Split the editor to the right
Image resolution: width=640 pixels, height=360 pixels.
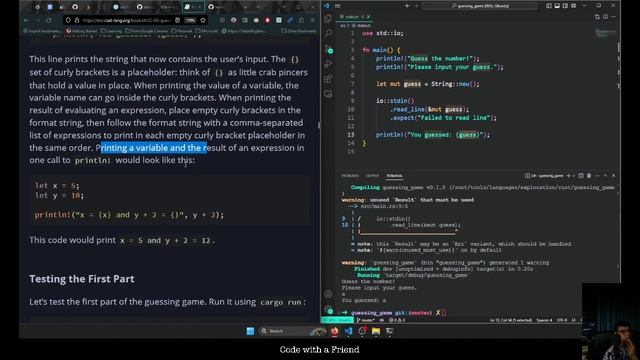tap(606, 17)
